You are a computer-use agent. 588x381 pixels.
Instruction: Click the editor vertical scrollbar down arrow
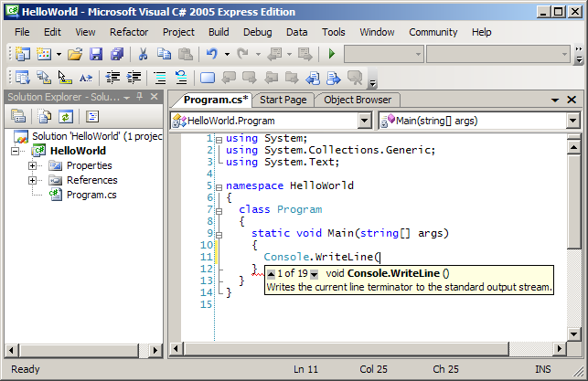point(573,333)
